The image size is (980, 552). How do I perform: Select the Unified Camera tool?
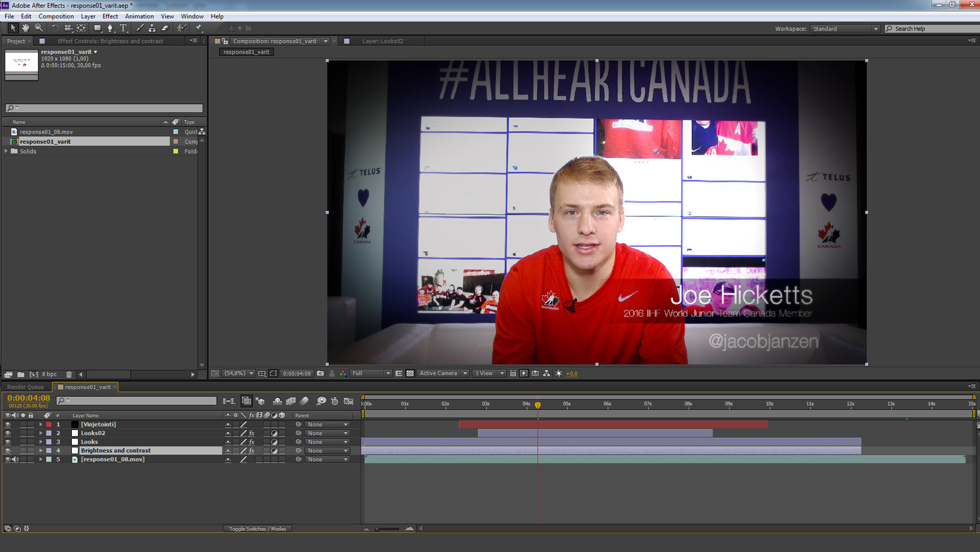(68, 28)
